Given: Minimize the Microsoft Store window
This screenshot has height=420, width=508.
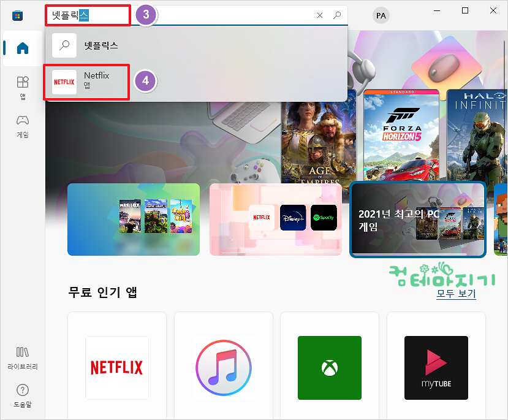Looking at the screenshot, I should pyautogui.click(x=437, y=10).
